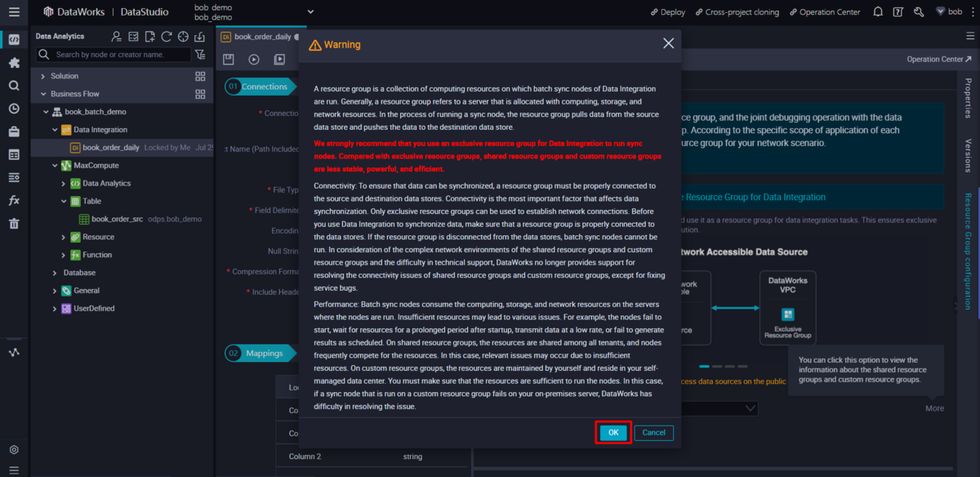980x477 pixels.
Task: Open the settings gear at sidebar bottom
Action: [14, 449]
